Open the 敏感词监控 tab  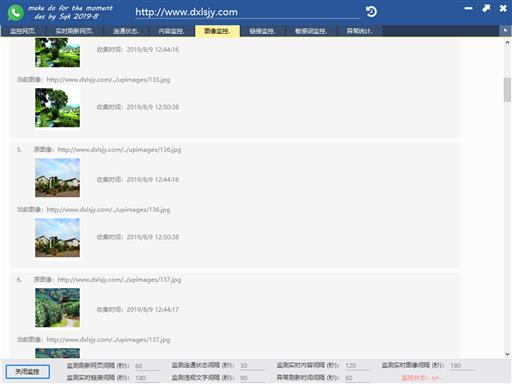point(311,31)
